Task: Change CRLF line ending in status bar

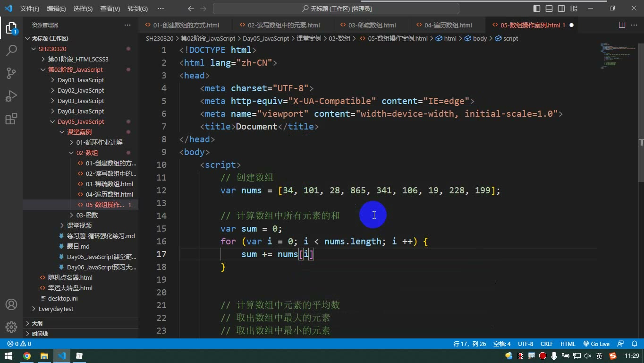Action: pyautogui.click(x=547, y=344)
